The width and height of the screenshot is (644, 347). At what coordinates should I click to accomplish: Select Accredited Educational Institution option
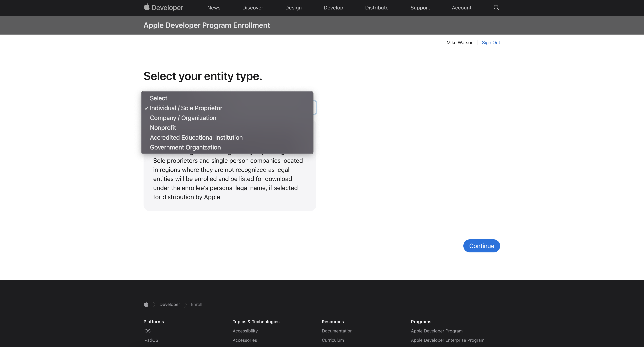point(227,137)
